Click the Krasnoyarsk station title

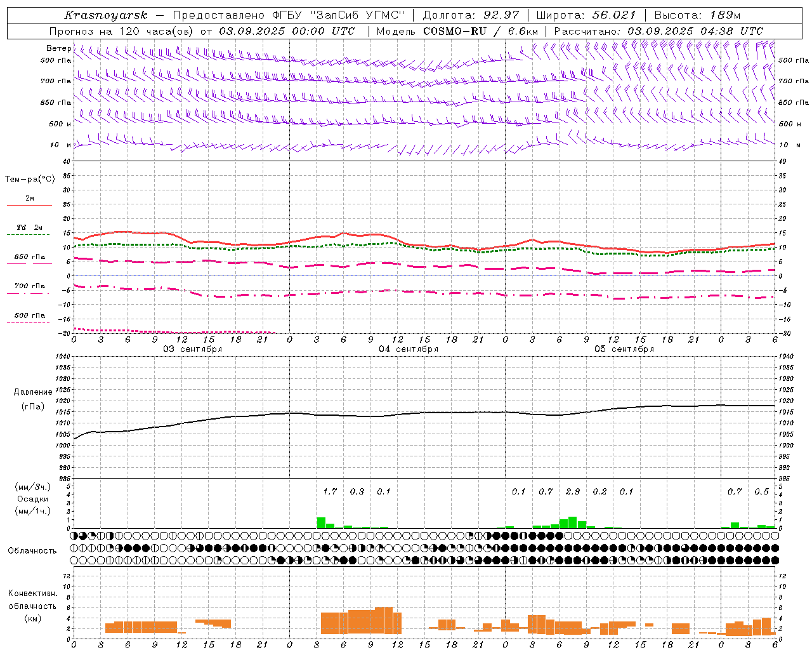[106, 15]
